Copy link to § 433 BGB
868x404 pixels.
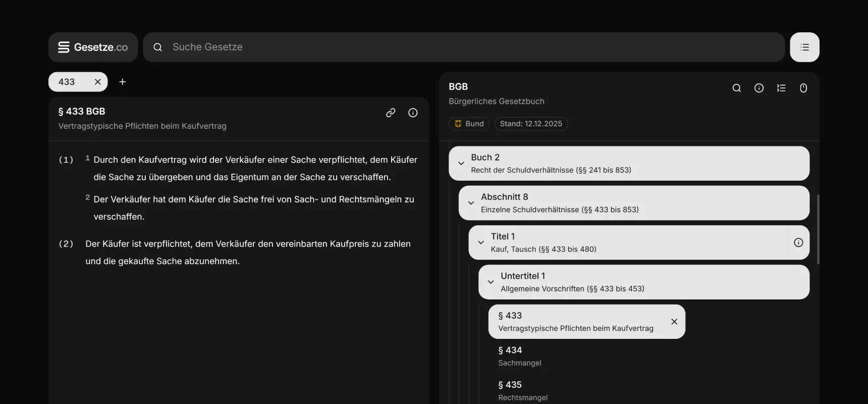[x=391, y=113]
